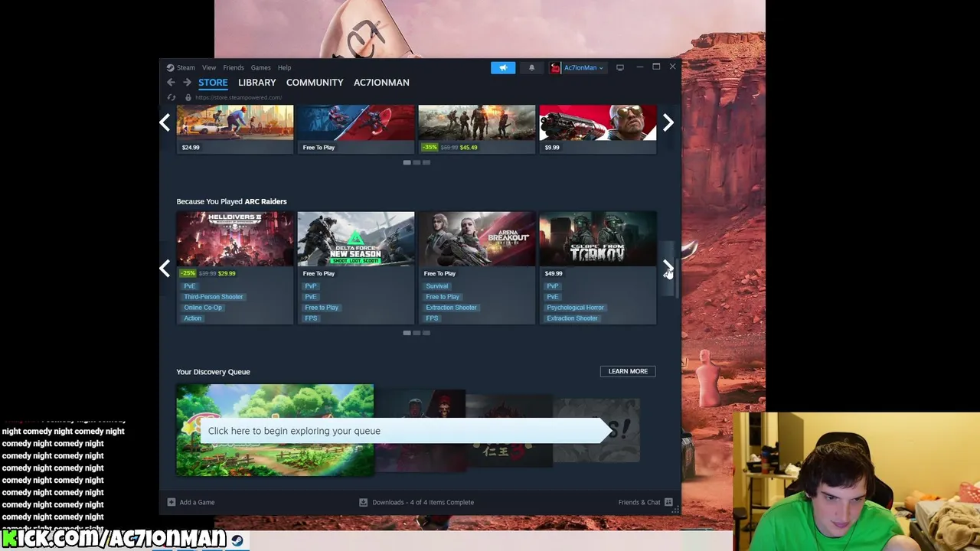
Task: Open the top carousel $24.99 game thumbnail
Action: [x=235, y=122]
